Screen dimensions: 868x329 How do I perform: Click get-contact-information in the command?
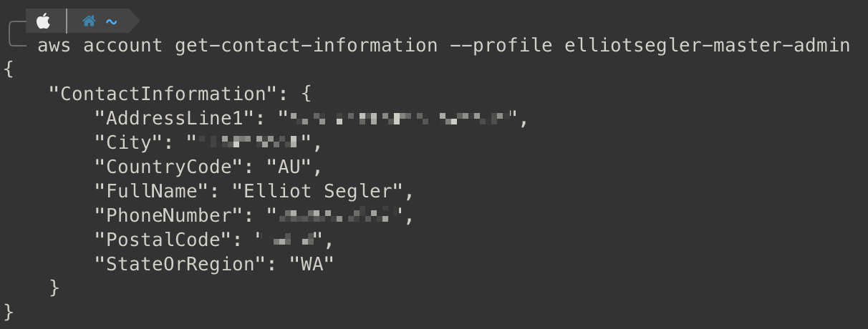[x=306, y=46]
